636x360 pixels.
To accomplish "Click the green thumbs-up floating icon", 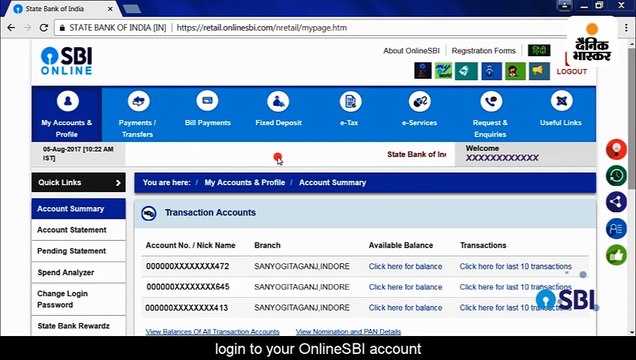I will (616, 255).
